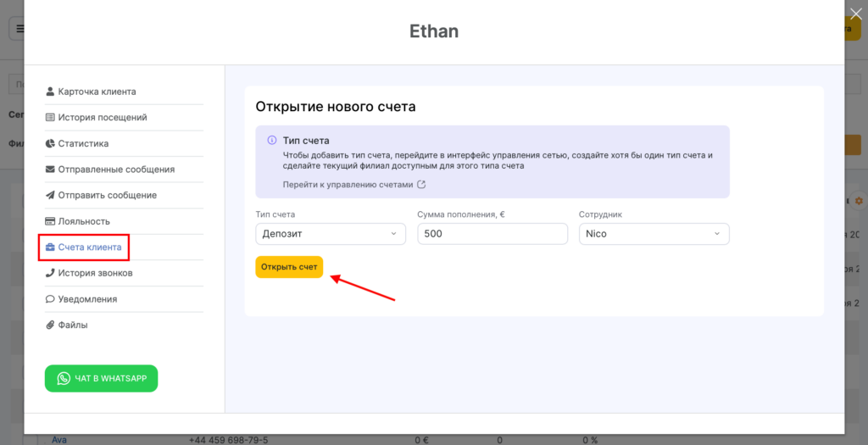
Task: Click the loyalty card icon
Action: click(51, 221)
